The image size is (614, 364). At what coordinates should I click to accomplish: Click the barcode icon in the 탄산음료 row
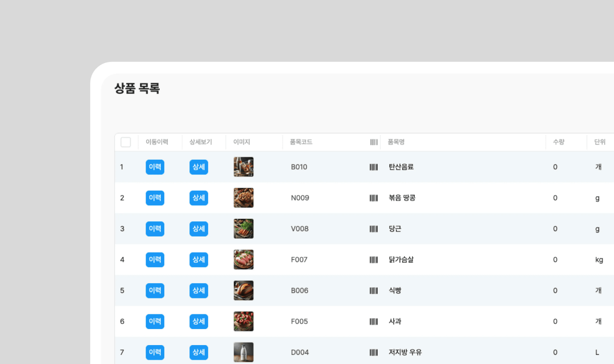374,167
